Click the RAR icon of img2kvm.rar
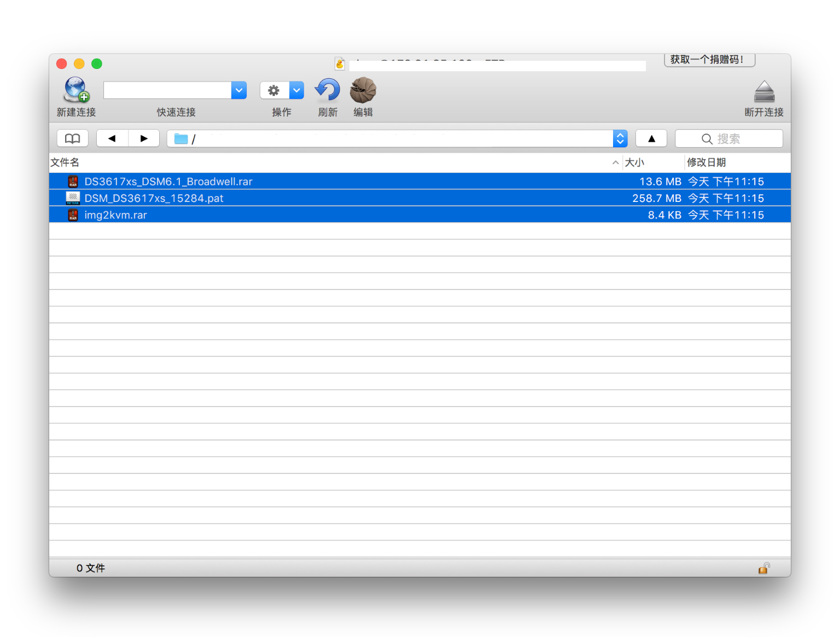Viewport: 840px width, 637px height. point(73,215)
